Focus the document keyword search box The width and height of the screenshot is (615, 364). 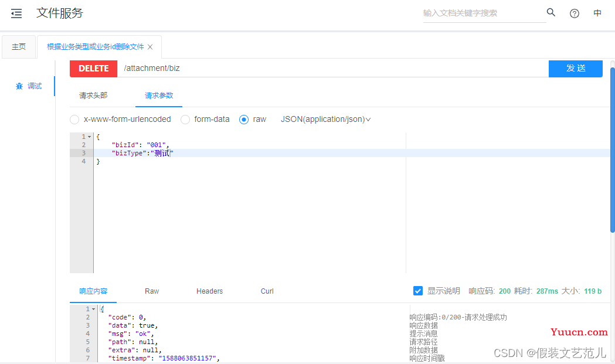pyautogui.click(x=484, y=13)
